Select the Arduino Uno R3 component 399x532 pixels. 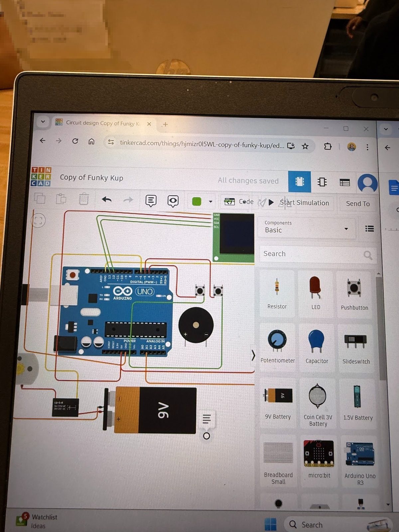[x=360, y=462]
